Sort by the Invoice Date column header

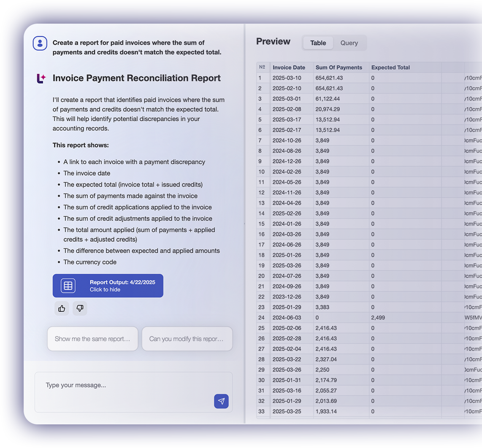click(x=289, y=67)
